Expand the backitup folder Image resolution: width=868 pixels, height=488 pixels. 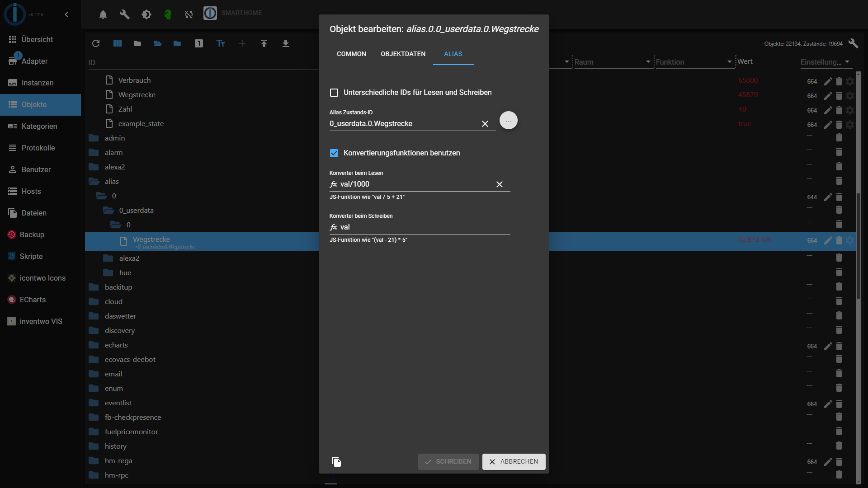(x=94, y=287)
